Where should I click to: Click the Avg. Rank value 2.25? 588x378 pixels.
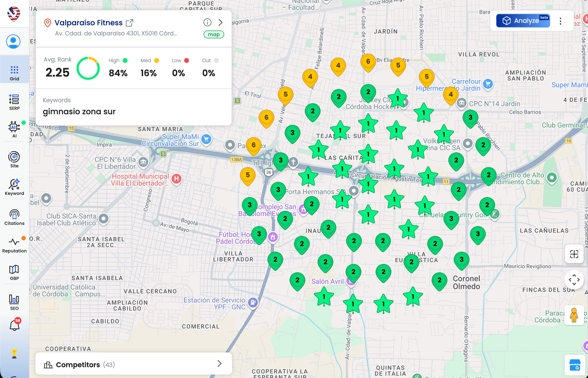point(58,73)
